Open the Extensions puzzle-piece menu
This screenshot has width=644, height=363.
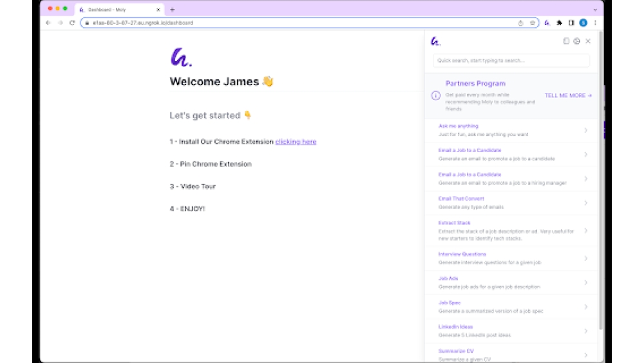coord(559,23)
